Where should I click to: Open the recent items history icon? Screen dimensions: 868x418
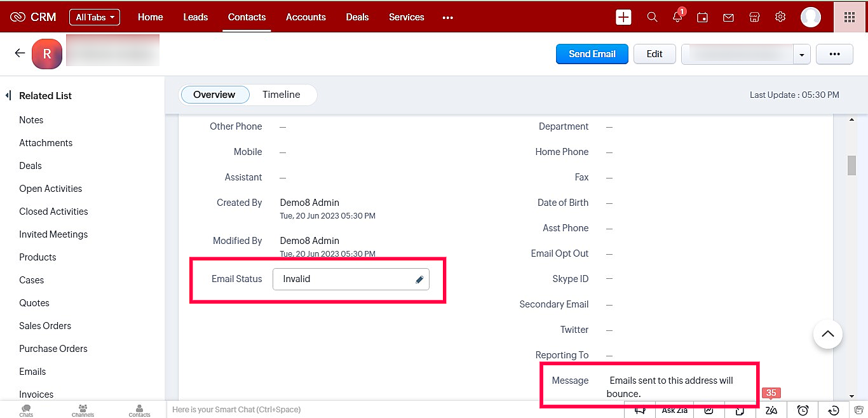tap(834, 410)
